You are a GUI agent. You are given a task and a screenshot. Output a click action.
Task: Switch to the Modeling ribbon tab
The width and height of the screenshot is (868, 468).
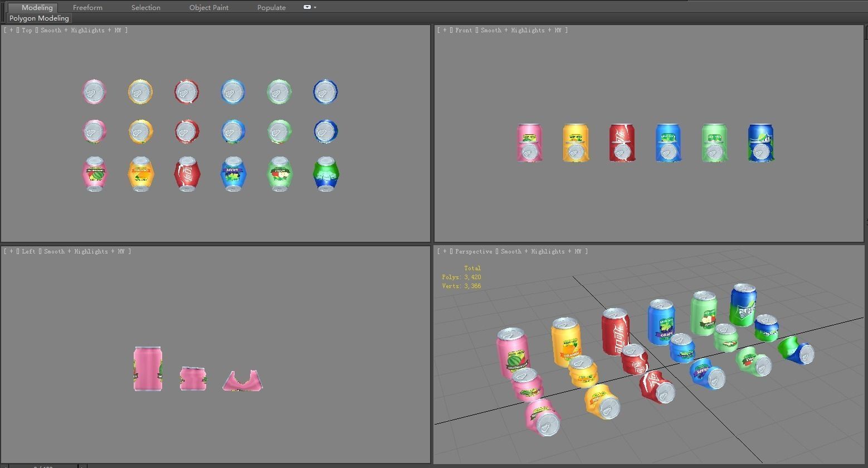click(x=37, y=7)
